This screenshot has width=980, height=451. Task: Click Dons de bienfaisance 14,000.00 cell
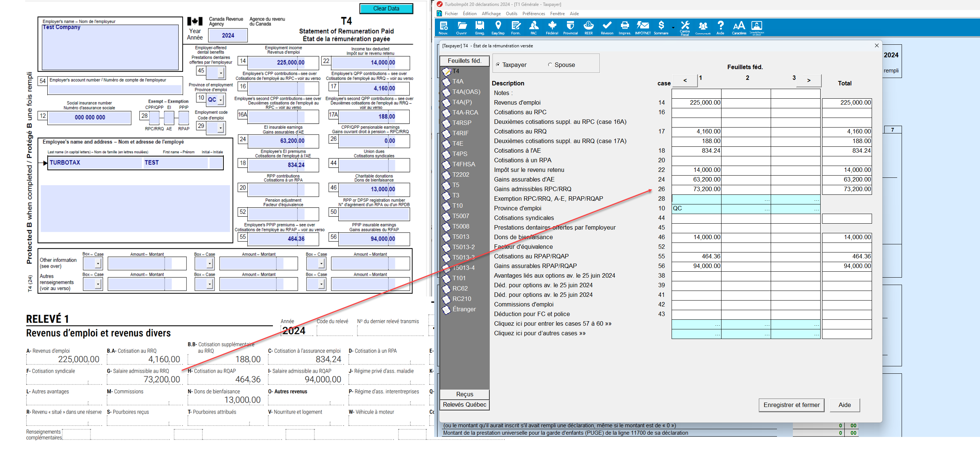(696, 237)
